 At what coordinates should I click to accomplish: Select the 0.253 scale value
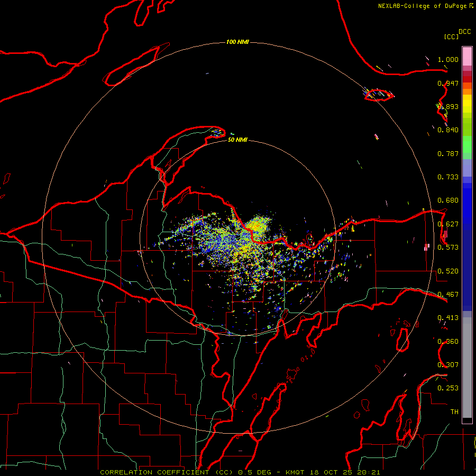(448, 388)
